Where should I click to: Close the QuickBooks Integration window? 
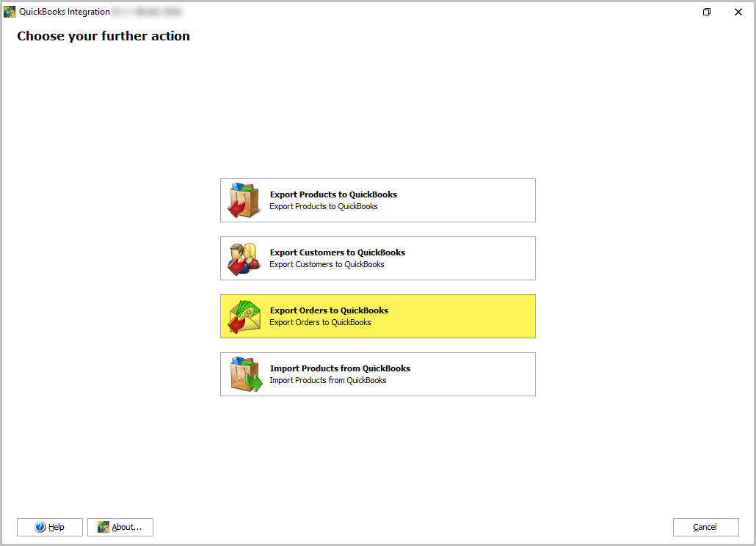pos(738,12)
